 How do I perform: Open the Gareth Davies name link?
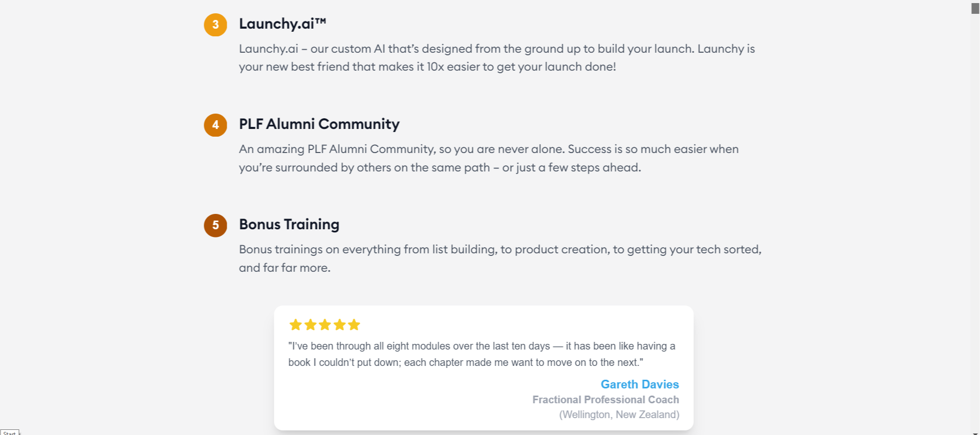coord(640,384)
